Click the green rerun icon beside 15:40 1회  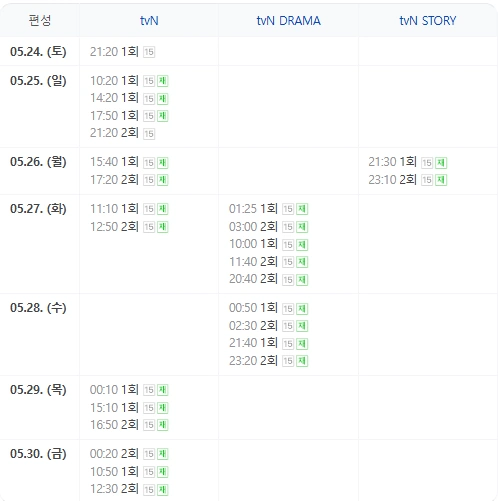click(163, 163)
